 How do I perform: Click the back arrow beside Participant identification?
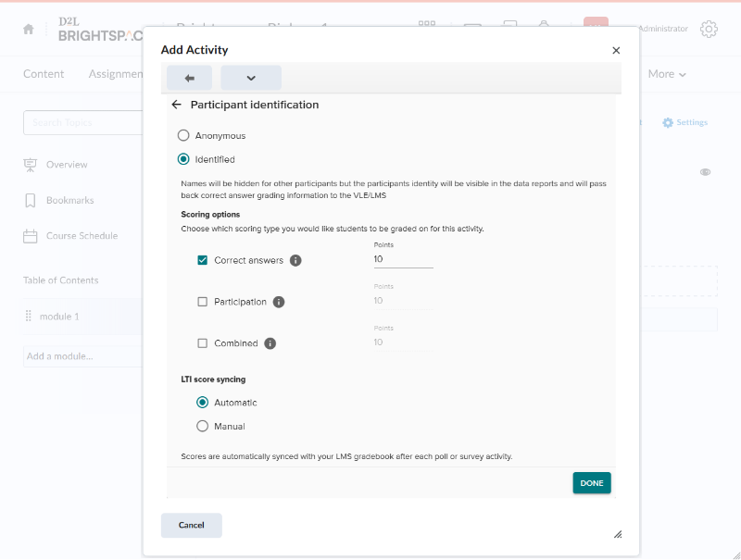click(177, 105)
